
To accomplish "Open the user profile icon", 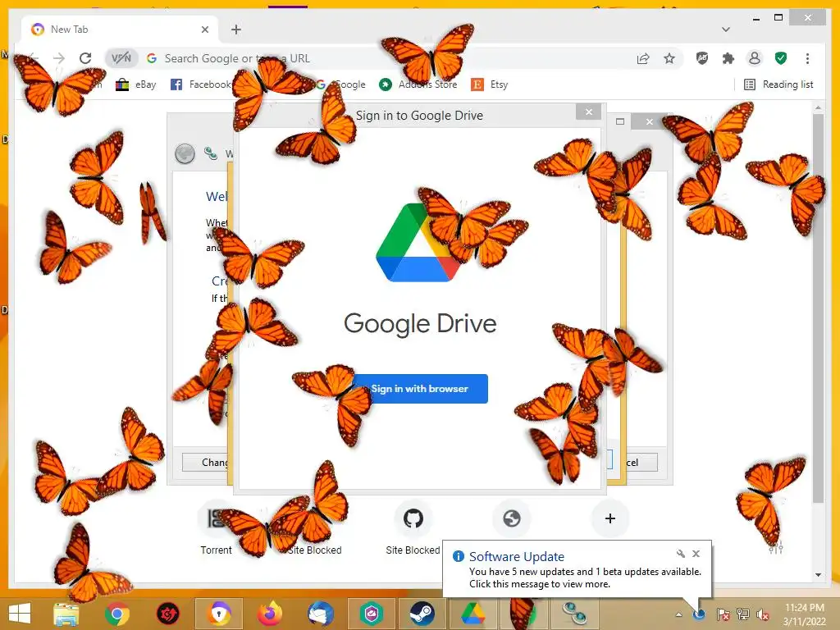I will click(755, 58).
